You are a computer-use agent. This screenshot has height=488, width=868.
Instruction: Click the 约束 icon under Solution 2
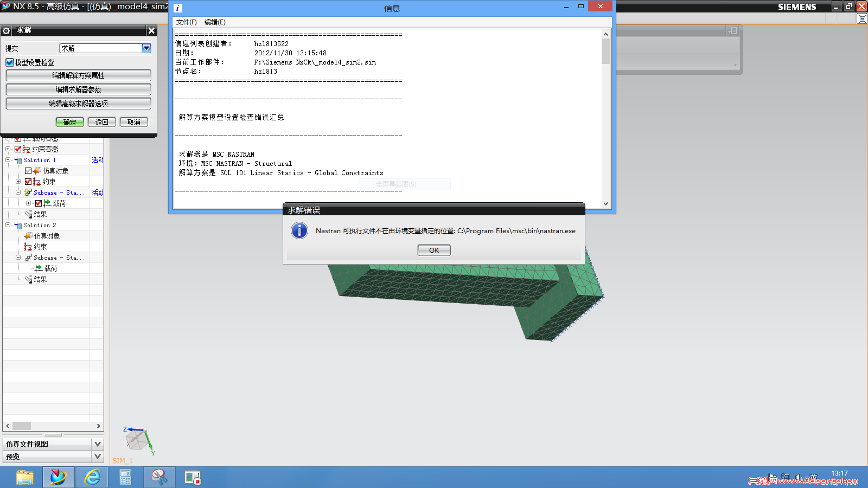tap(28, 247)
